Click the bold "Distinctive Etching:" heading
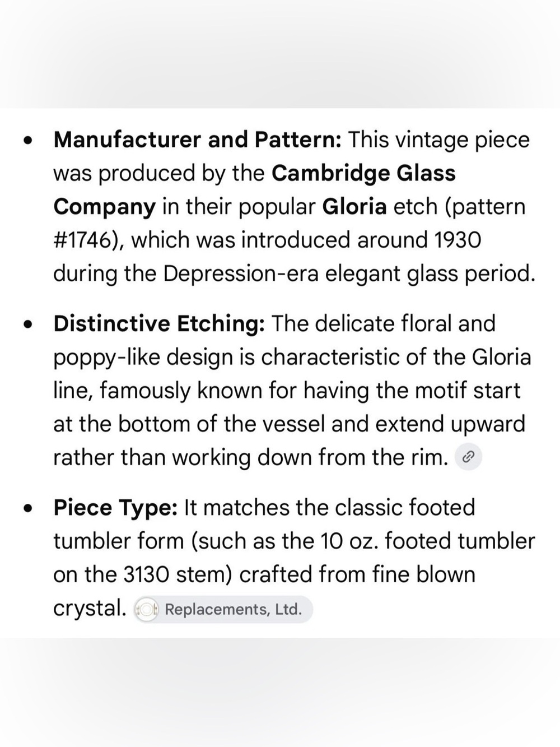The image size is (560, 747). [x=159, y=324]
